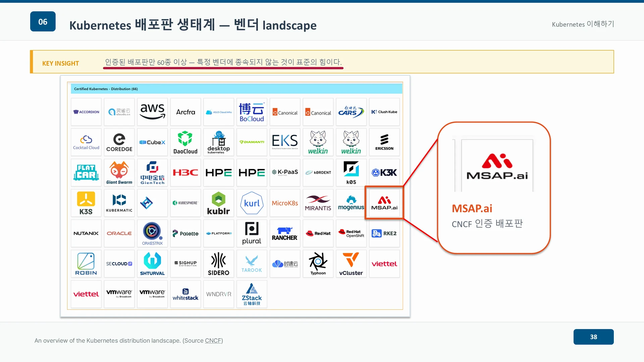
Task: Open the Red Hat OpenShift tile
Action: [x=351, y=233]
